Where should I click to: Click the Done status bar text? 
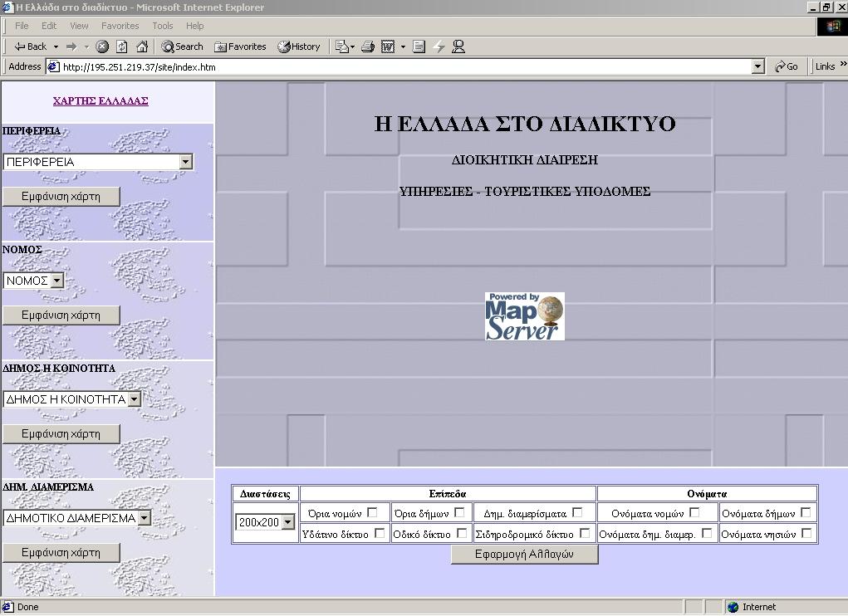click(x=27, y=608)
